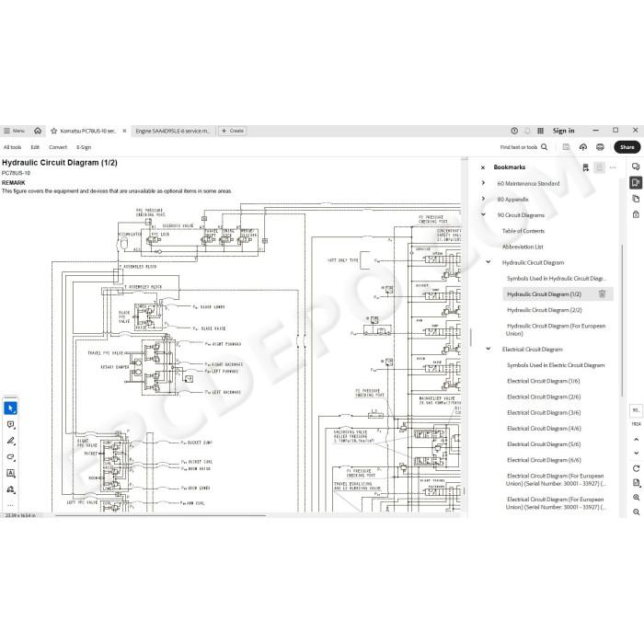Screen dimensions: 644x644
Task: Open the page display options icon
Action: coord(637,483)
